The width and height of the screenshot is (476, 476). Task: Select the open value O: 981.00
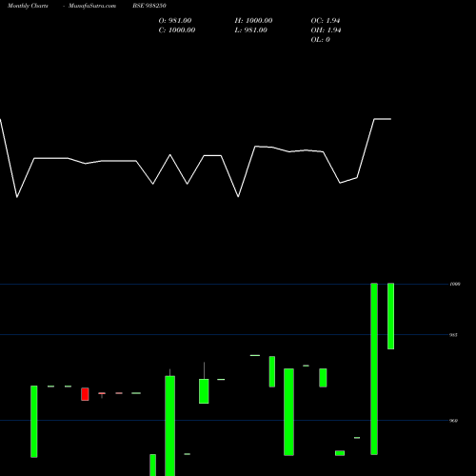tap(175, 21)
